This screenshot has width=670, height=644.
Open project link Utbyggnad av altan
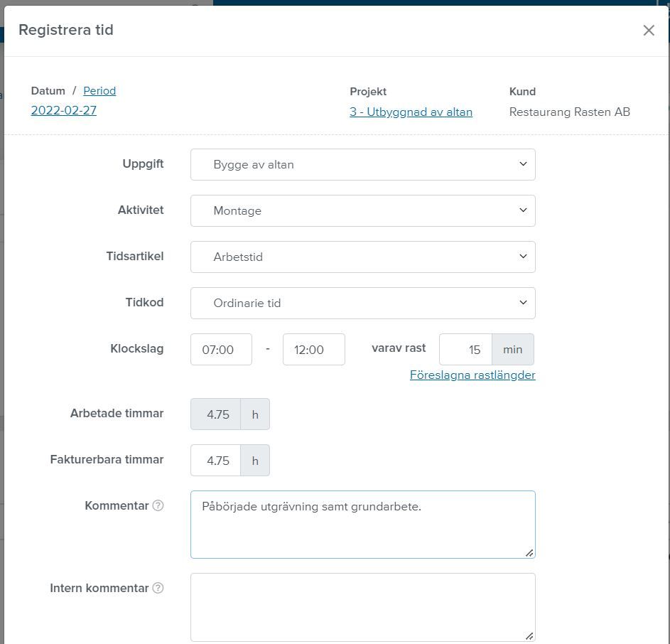tap(411, 112)
